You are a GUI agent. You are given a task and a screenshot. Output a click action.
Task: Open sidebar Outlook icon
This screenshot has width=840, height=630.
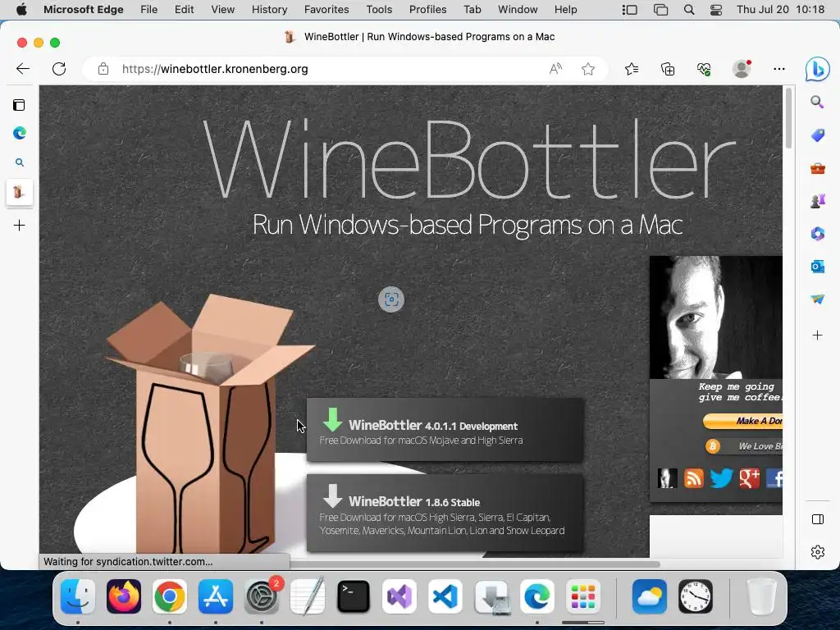click(818, 267)
